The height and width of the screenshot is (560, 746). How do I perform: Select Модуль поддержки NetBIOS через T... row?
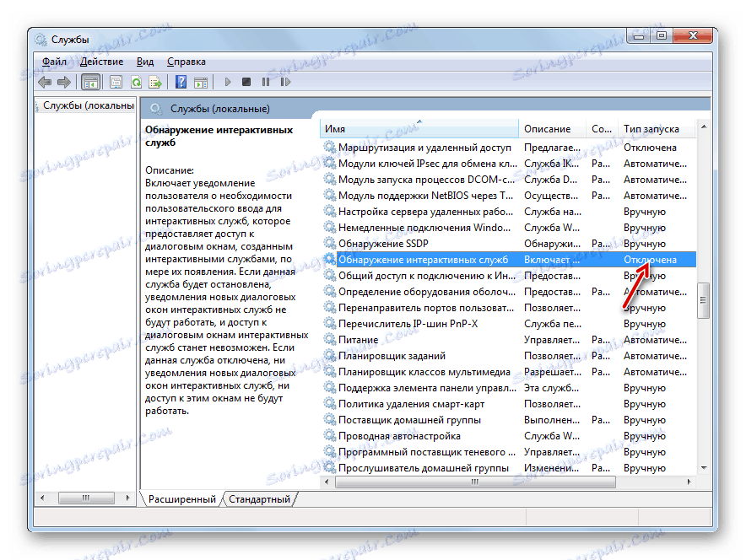click(x=508, y=196)
